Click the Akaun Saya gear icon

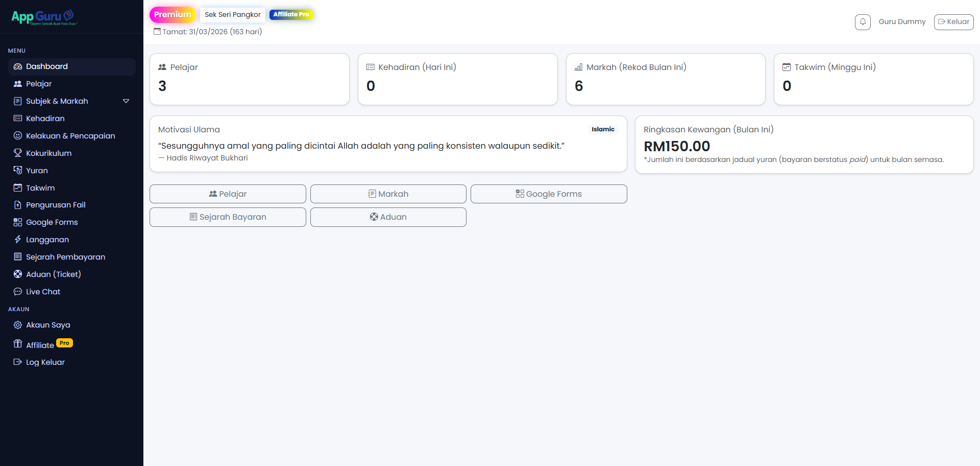tap(18, 325)
